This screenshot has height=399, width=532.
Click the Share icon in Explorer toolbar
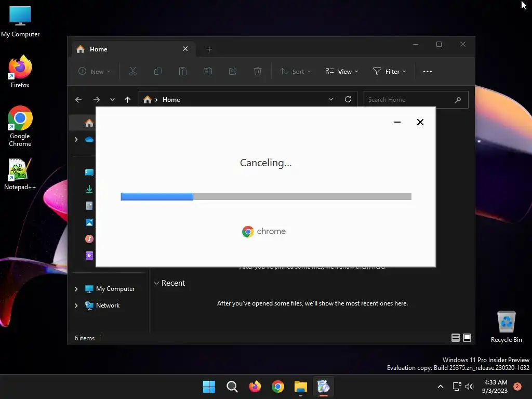coord(233,71)
